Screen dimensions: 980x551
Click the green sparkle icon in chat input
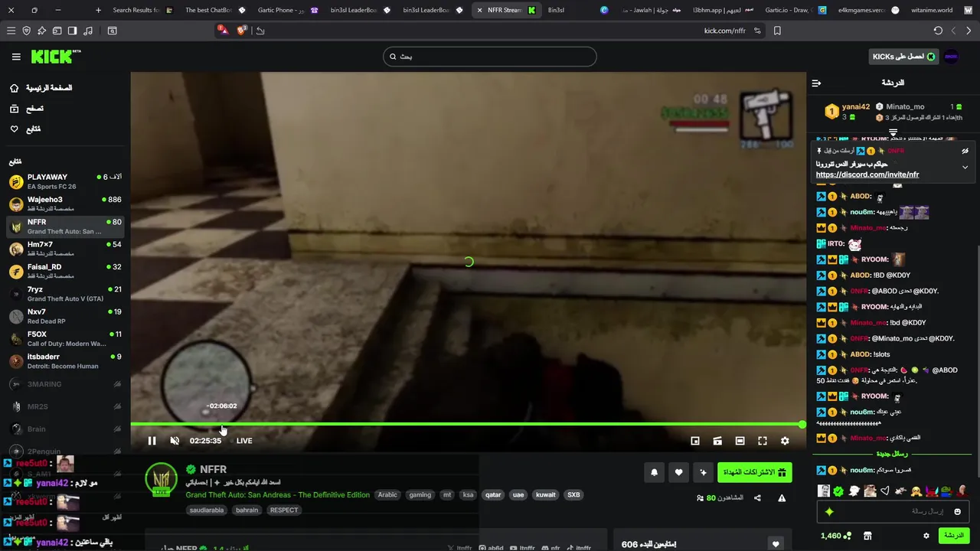click(829, 511)
